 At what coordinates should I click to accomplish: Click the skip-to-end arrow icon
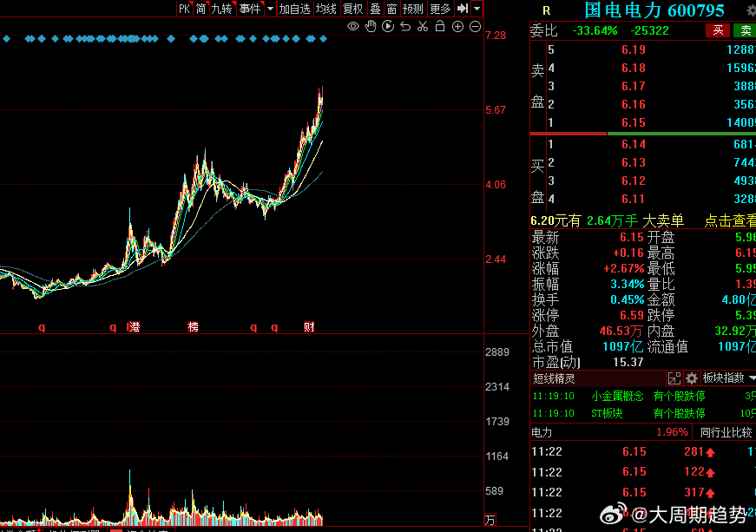pyautogui.click(x=462, y=8)
